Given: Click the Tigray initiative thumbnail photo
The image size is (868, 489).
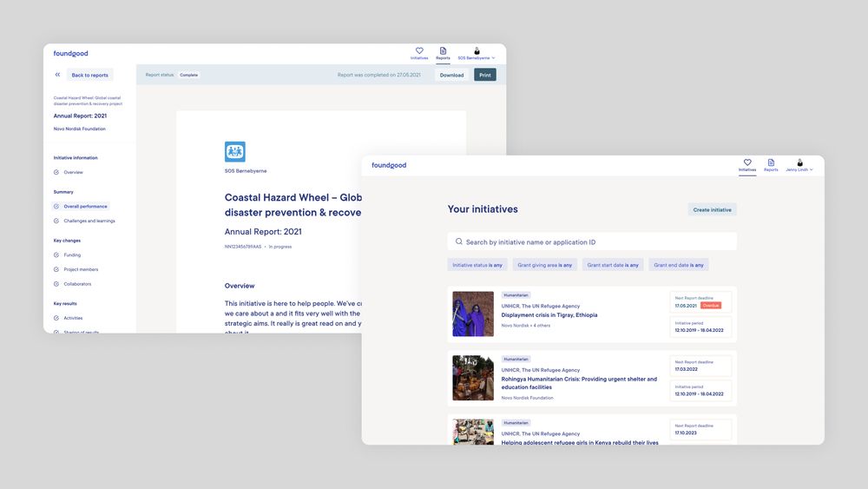Looking at the screenshot, I should pos(473,314).
